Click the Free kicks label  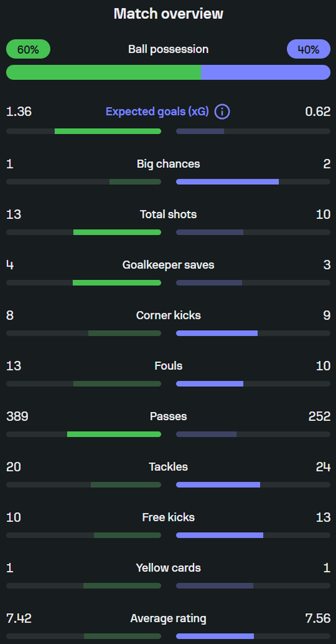168,517
